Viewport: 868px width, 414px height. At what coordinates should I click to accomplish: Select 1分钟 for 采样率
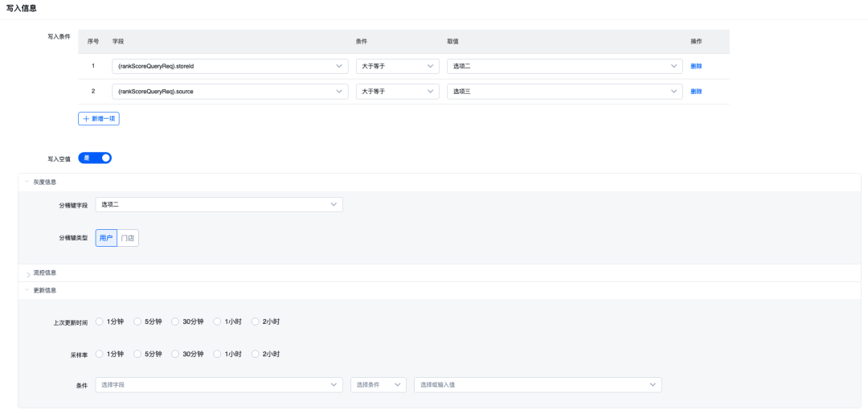point(109,355)
